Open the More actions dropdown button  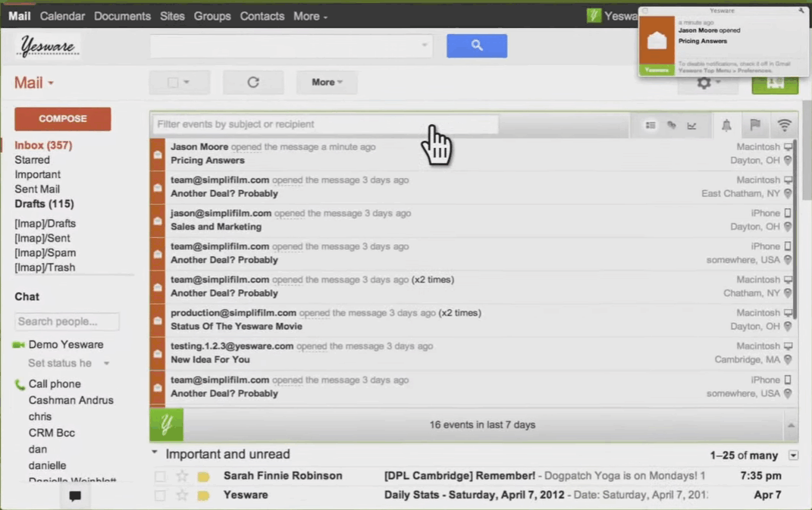click(x=327, y=83)
